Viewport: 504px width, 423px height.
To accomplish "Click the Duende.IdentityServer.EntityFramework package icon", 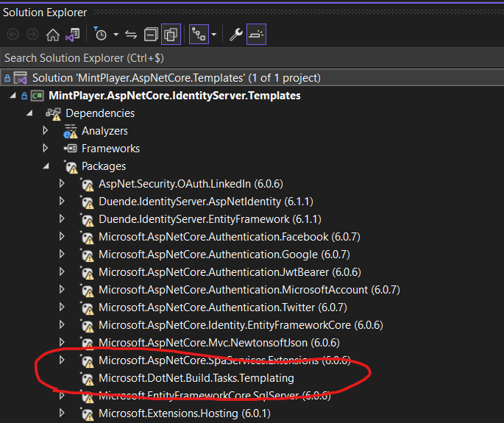I will [87, 220].
